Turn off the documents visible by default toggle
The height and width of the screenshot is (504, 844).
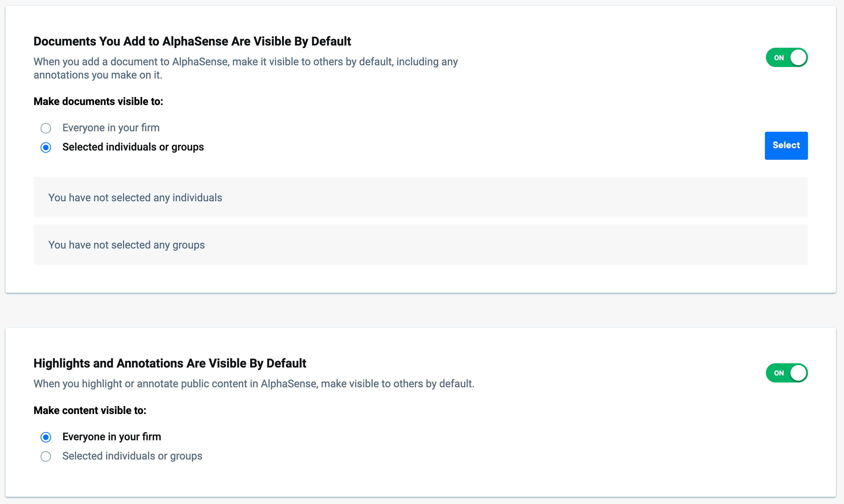[786, 57]
